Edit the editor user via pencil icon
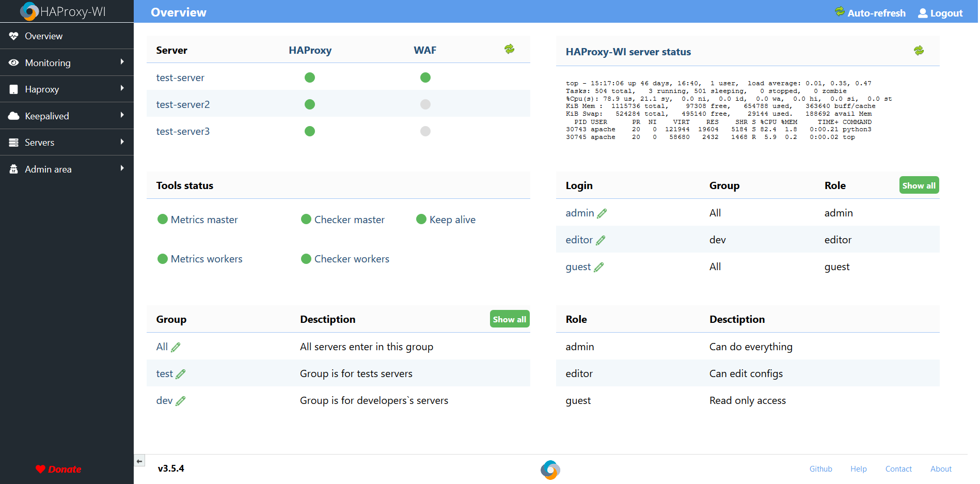The width and height of the screenshot is (980, 484). [600, 240]
